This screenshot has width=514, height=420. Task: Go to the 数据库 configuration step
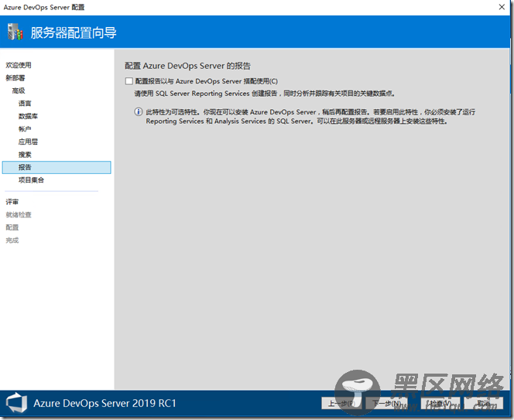coord(28,116)
